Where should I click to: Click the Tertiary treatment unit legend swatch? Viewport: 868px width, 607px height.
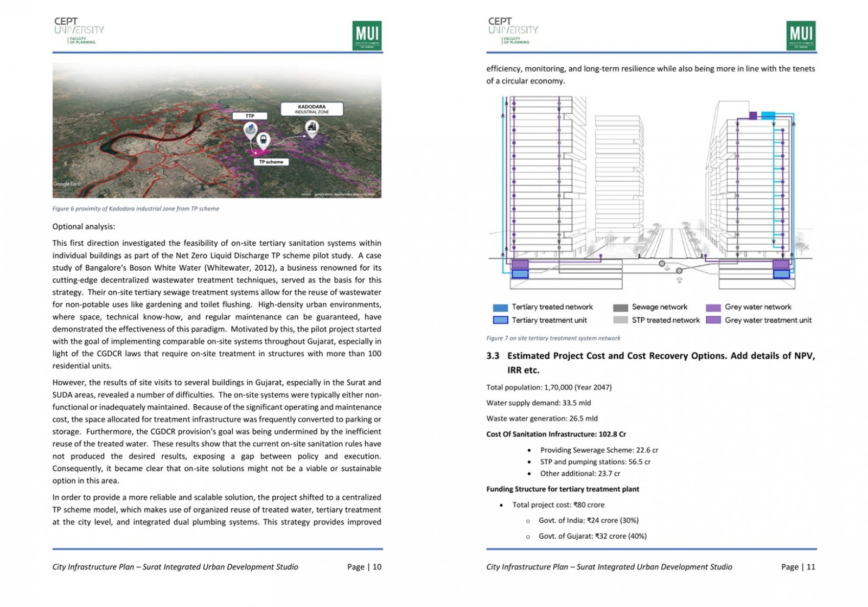click(x=500, y=320)
